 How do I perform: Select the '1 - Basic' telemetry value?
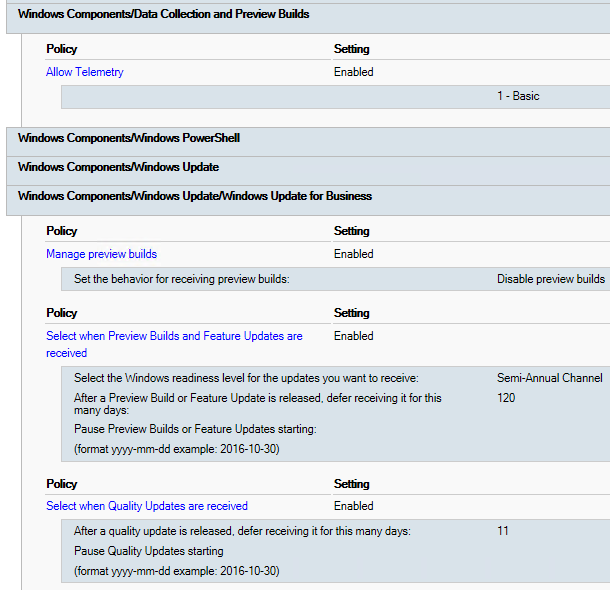point(518,96)
